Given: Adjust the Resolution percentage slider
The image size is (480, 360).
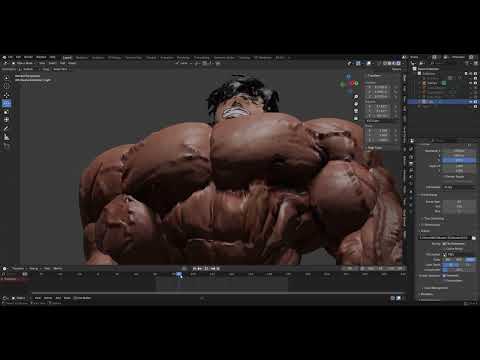Looking at the screenshot, I should coord(459,160).
